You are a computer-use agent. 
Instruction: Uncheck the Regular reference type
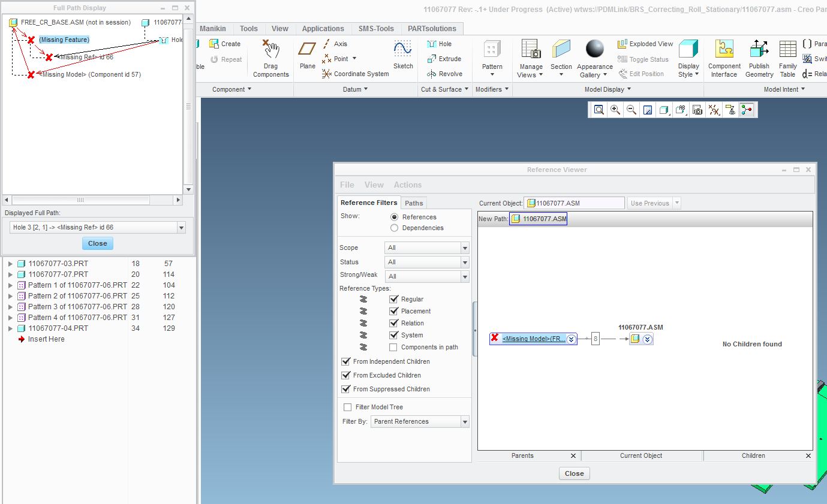click(x=394, y=299)
